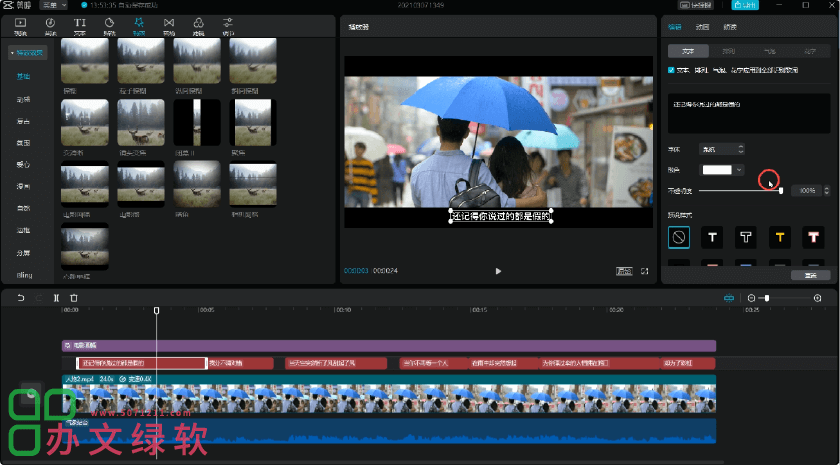
Task: Click the blue export button at top
Action: [744, 5]
